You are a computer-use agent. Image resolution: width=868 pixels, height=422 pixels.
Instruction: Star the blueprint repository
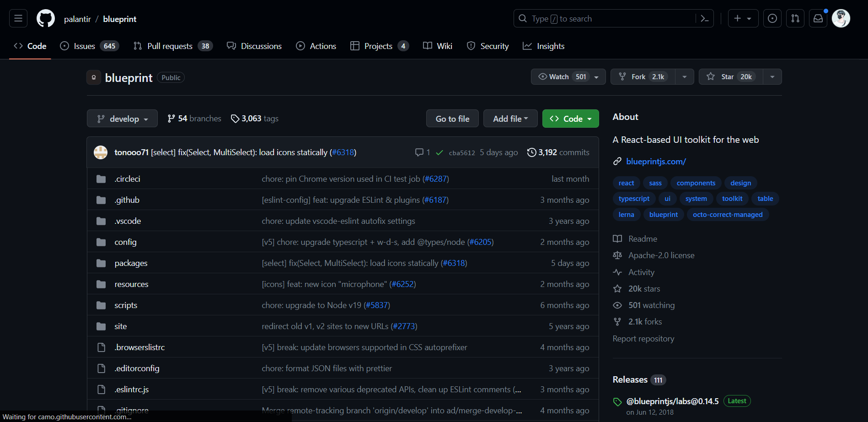730,77
